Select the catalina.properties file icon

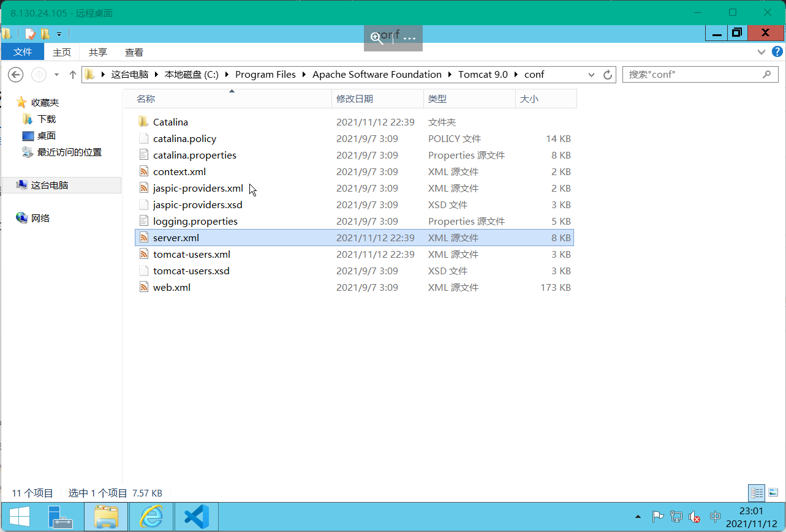(143, 155)
